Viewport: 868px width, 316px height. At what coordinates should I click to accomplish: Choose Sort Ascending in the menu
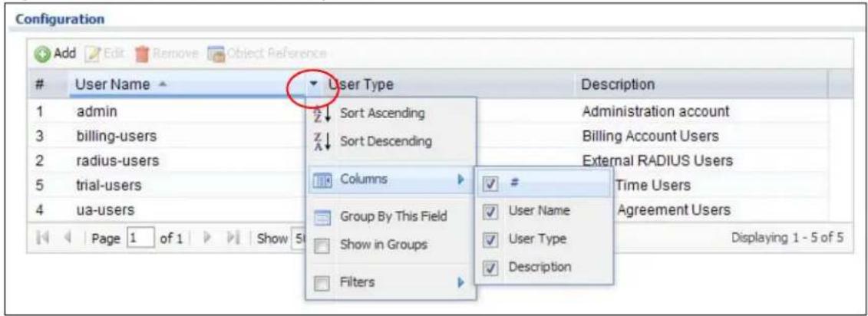(391, 113)
